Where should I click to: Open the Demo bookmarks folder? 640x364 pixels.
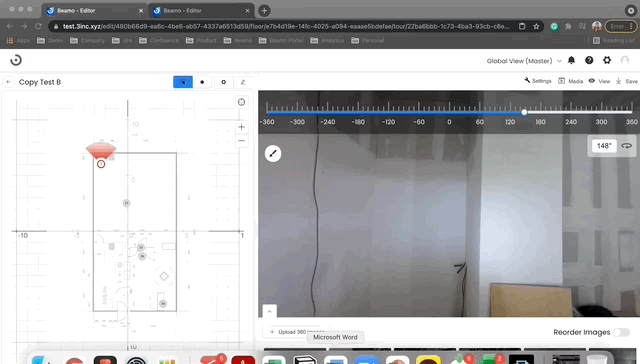tap(50, 40)
